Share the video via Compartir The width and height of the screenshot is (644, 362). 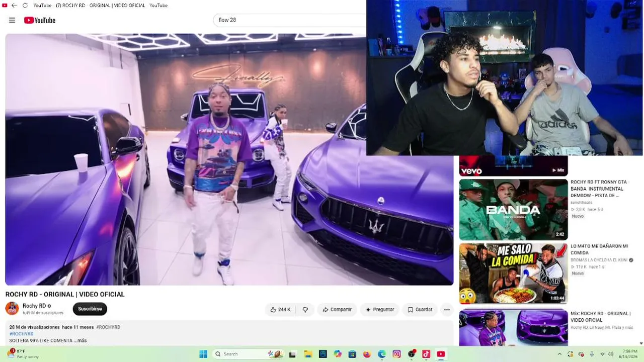(337, 310)
